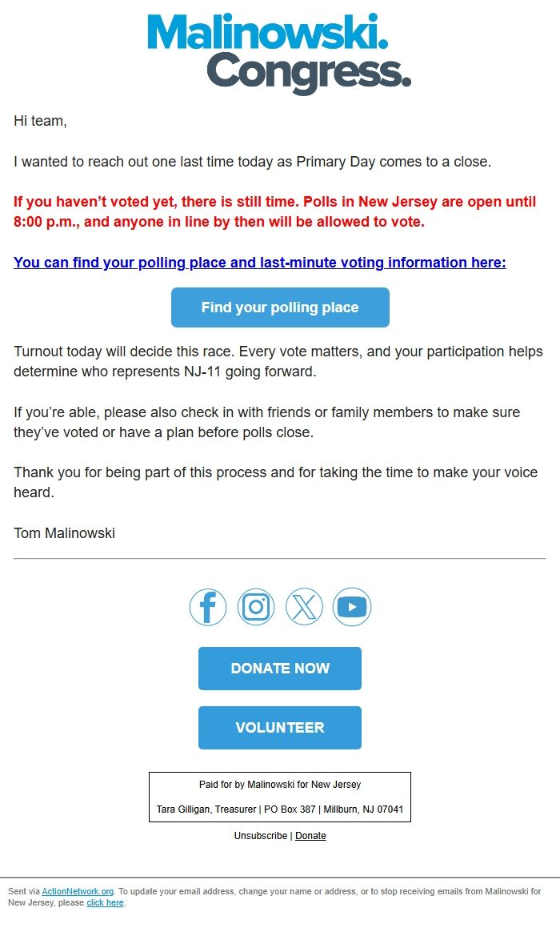
Task: Click the thank-you closing paragraph
Action: (x=275, y=481)
